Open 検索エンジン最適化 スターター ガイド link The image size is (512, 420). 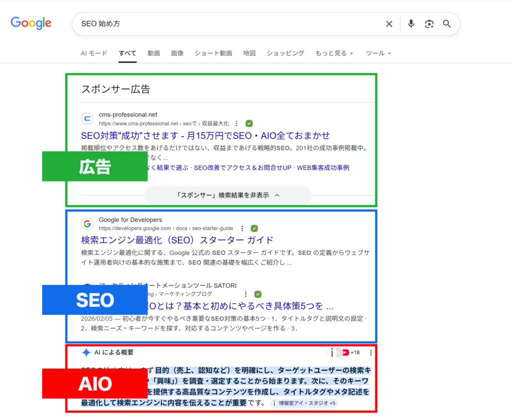pyautogui.click(x=177, y=240)
